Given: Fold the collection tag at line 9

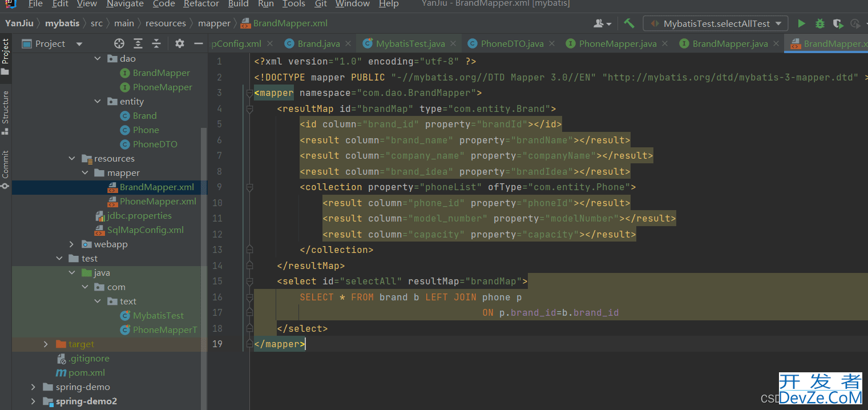Looking at the screenshot, I should tap(249, 187).
